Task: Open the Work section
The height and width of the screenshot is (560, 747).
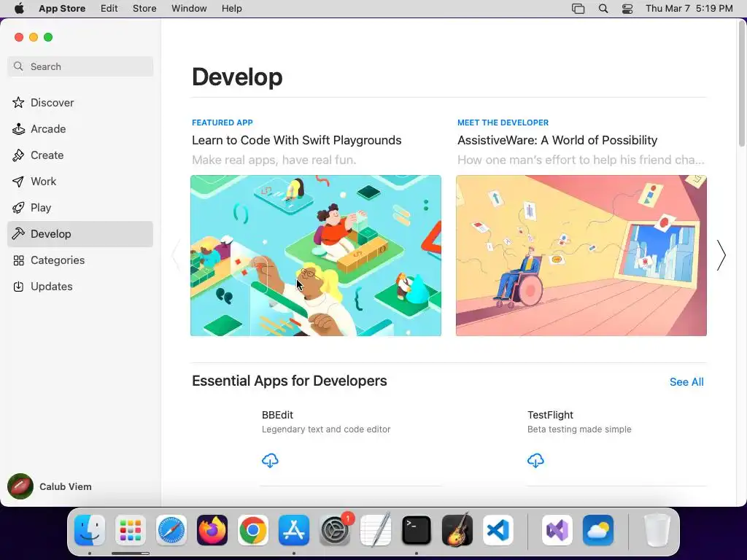Action: coord(80,181)
